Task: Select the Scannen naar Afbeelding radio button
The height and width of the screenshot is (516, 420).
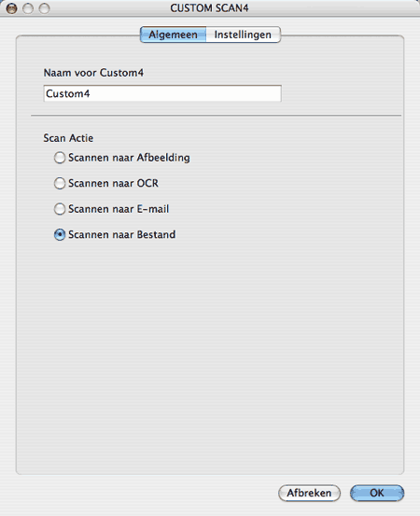Action: [x=60, y=158]
